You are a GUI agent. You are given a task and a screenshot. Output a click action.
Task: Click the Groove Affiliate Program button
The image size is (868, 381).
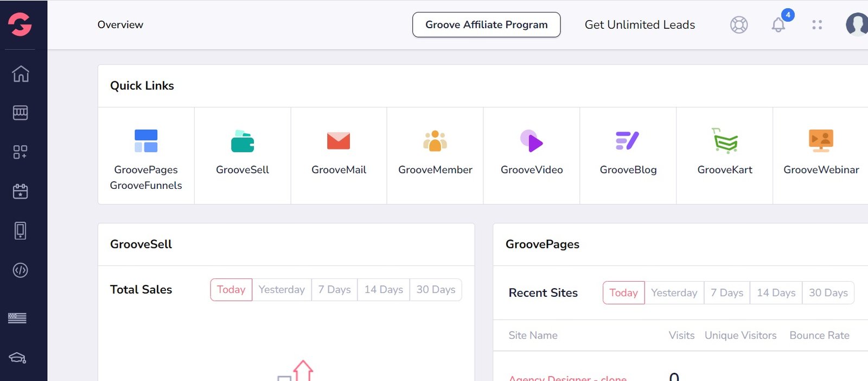click(x=486, y=25)
